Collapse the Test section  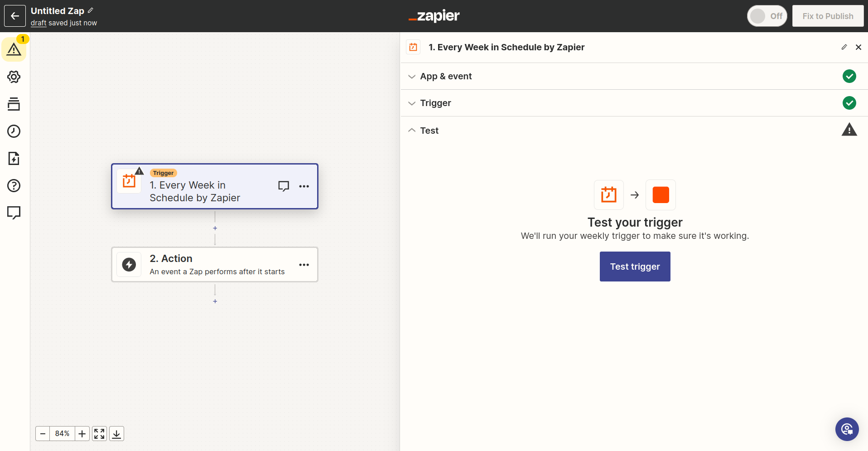click(634, 131)
